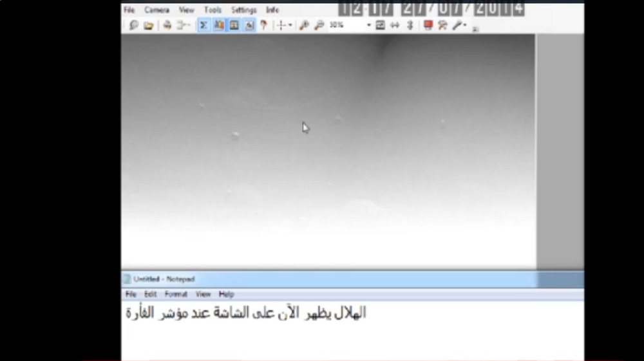Image resolution: width=644 pixels, height=361 pixels.
Task: Click the horizontal flip arrows icon
Action: [x=395, y=25]
